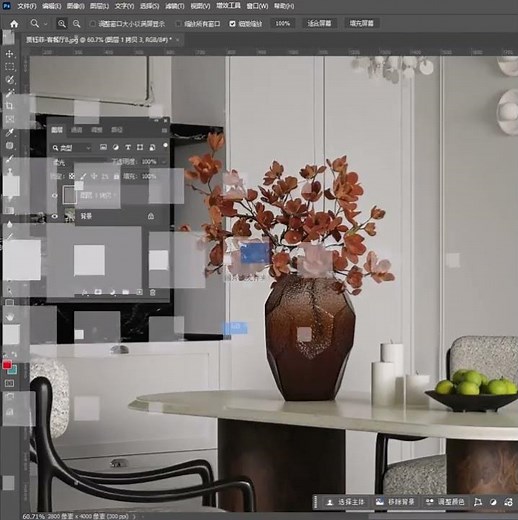Viewport: 518px width, 520px height.
Task: Choose the Zoom Out mode icon
Action: click(x=77, y=24)
